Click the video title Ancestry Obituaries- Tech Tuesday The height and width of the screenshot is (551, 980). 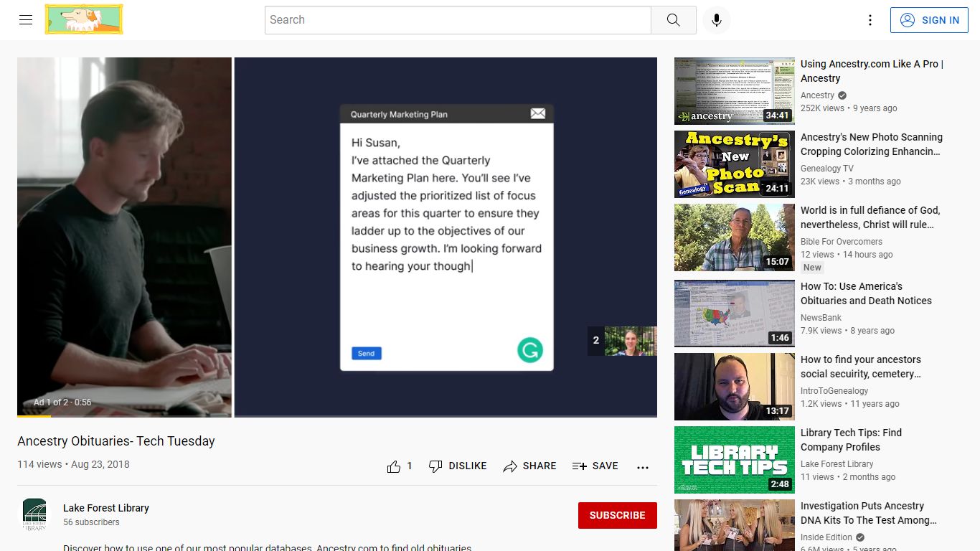[116, 441]
